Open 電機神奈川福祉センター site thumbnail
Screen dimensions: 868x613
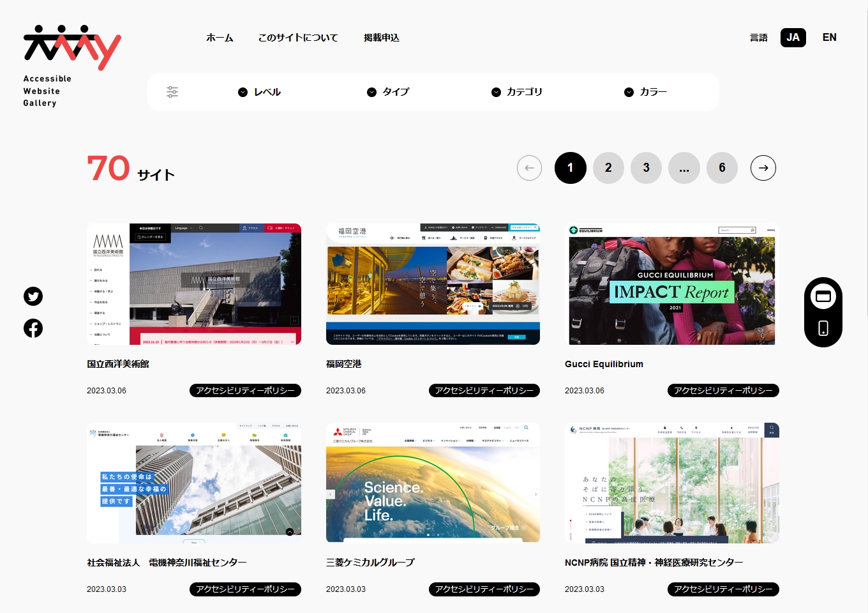(194, 483)
